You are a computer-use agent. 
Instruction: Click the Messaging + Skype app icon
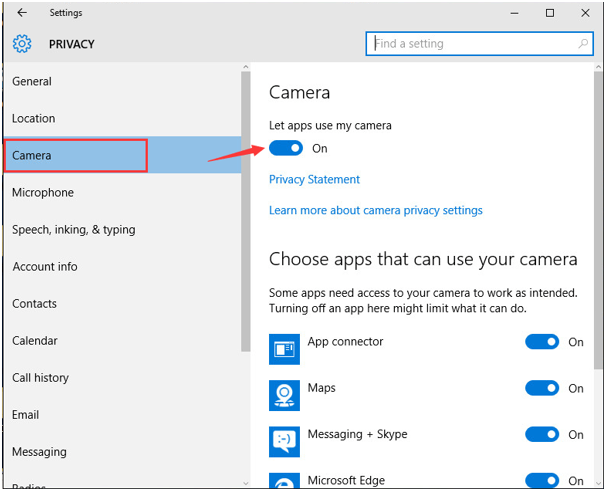[x=284, y=441]
